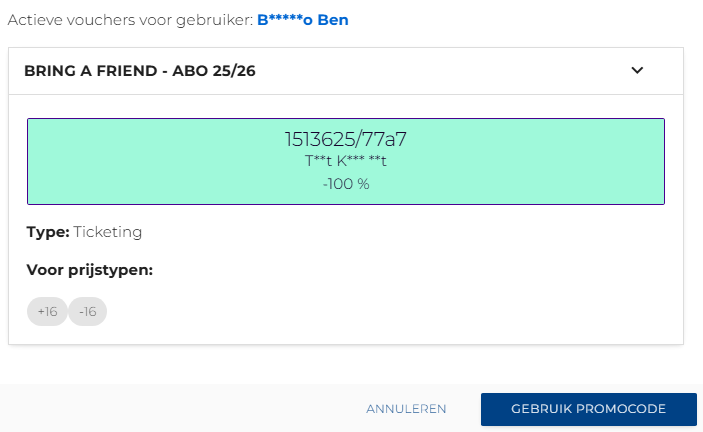Click the Type: Ticketing label
Viewport: 703px width, 432px height.
(84, 232)
